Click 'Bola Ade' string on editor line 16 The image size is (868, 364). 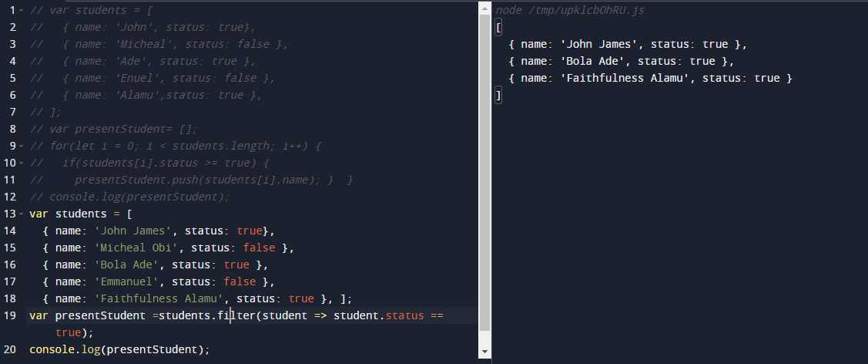point(126,265)
